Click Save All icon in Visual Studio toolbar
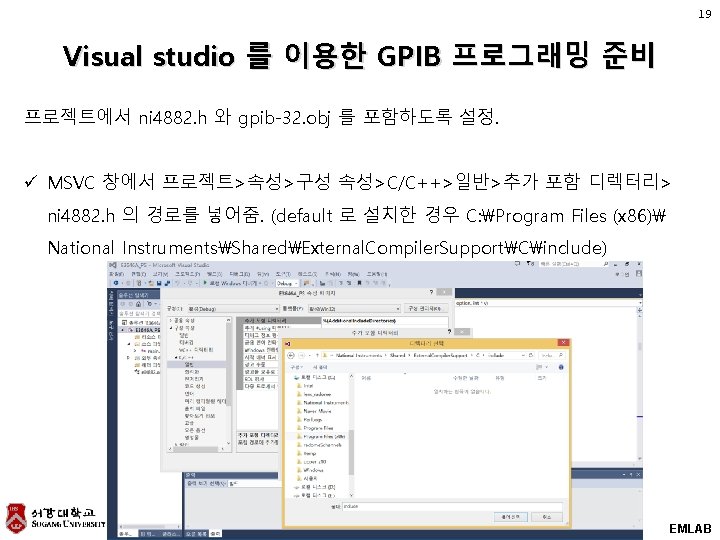720x540 pixels. click(x=167, y=283)
